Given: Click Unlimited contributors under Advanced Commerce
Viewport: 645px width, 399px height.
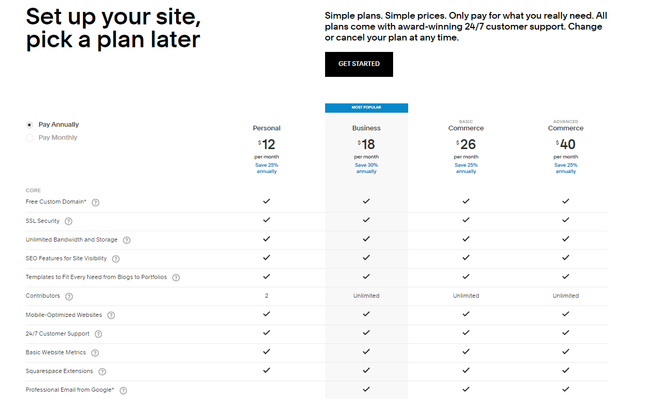Looking at the screenshot, I should coord(566,296).
